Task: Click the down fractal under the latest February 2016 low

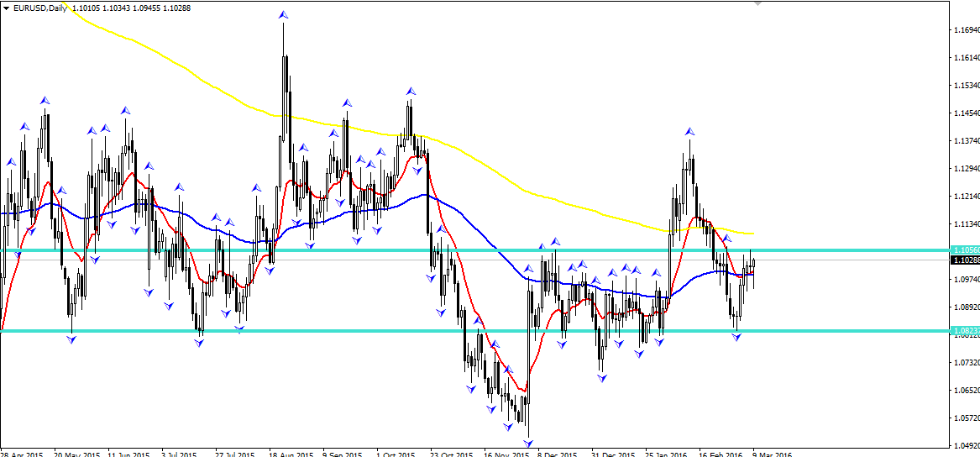Action: (736, 338)
